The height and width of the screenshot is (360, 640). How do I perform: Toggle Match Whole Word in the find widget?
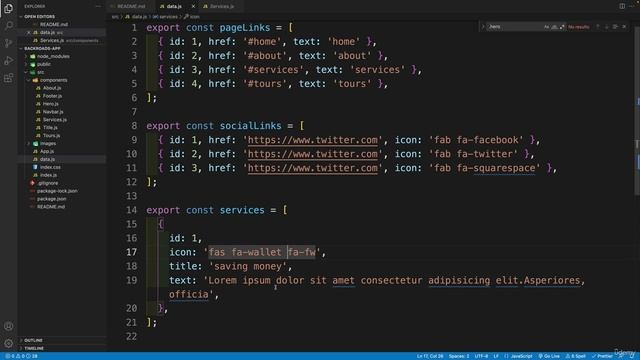tap(554, 27)
